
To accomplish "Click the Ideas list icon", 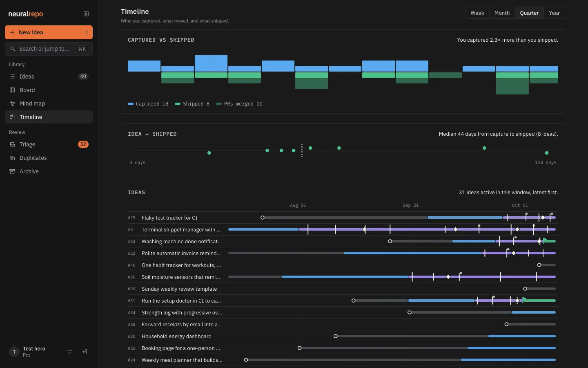I will tap(12, 76).
